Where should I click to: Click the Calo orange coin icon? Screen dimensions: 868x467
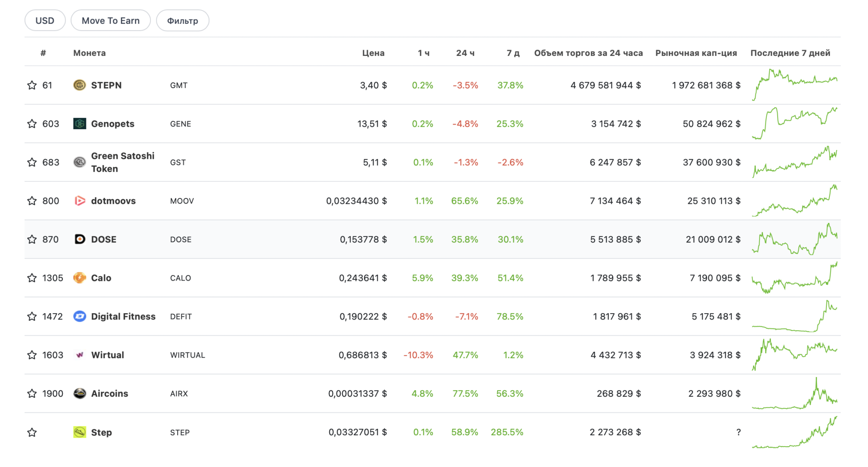click(x=79, y=278)
